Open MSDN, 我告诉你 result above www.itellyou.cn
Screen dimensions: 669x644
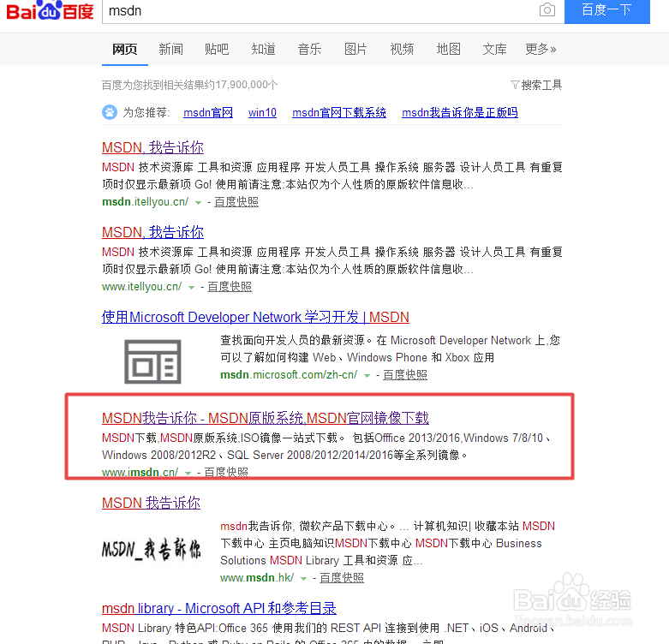click(x=152, y=232)
